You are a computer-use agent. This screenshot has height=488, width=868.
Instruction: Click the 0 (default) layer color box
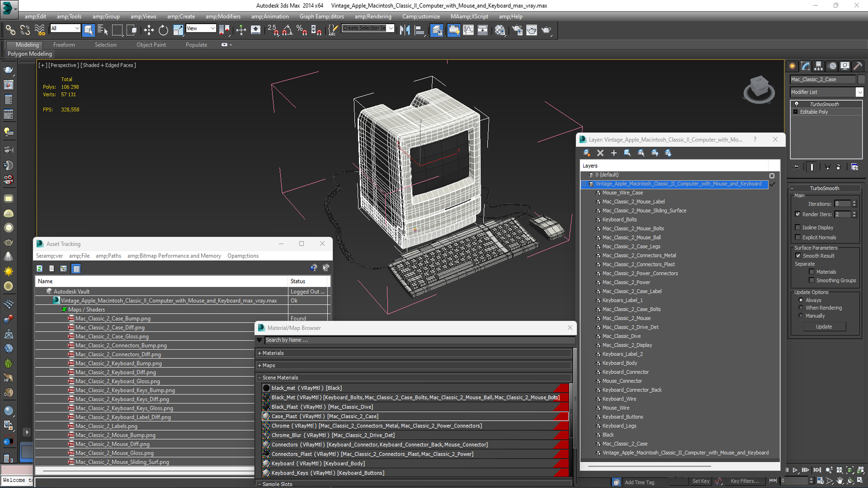point(772,175)
